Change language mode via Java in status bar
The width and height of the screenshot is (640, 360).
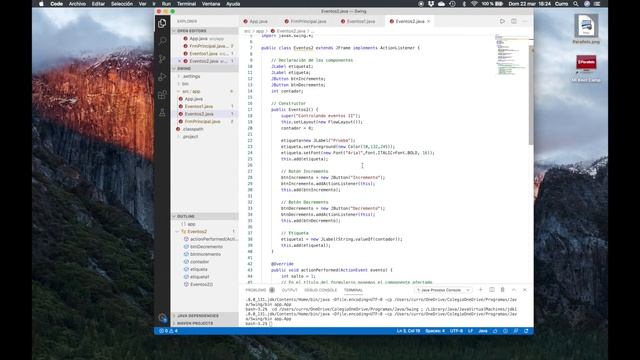point(483,331)
